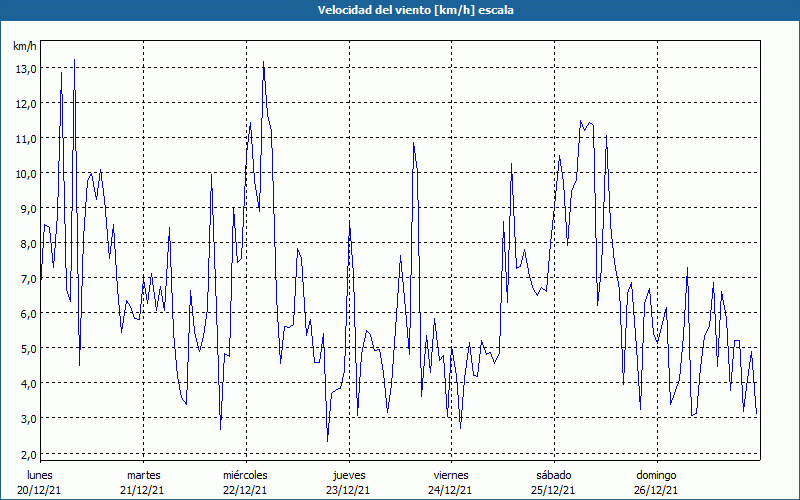Click the chart title 'Velocidad del viento [km/h] escala'
This screenshot has height=500, width=800.
click(415, 10)
